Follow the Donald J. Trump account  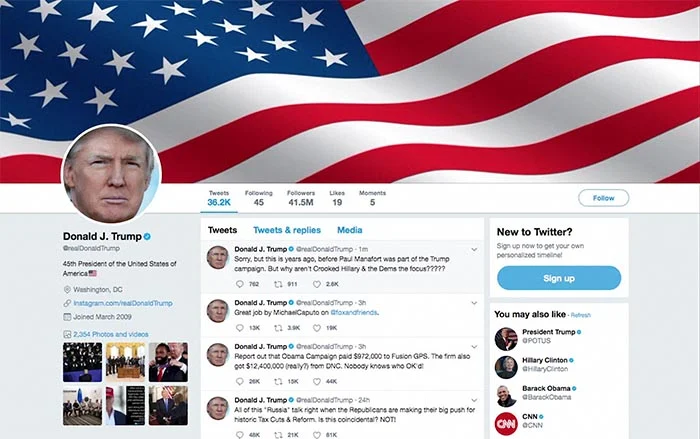pos(604,198)
